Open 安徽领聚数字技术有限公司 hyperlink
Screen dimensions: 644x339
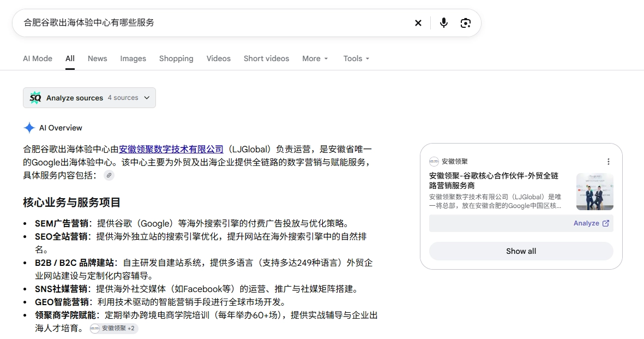pyautogui.click(x=171, y=149)
